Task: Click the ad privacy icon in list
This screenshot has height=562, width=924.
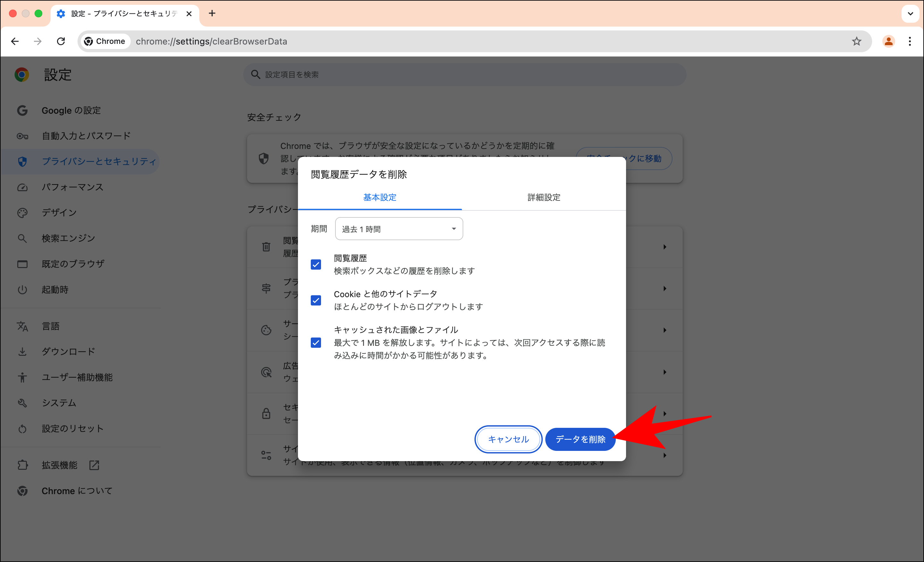Action: click(266, 372)
